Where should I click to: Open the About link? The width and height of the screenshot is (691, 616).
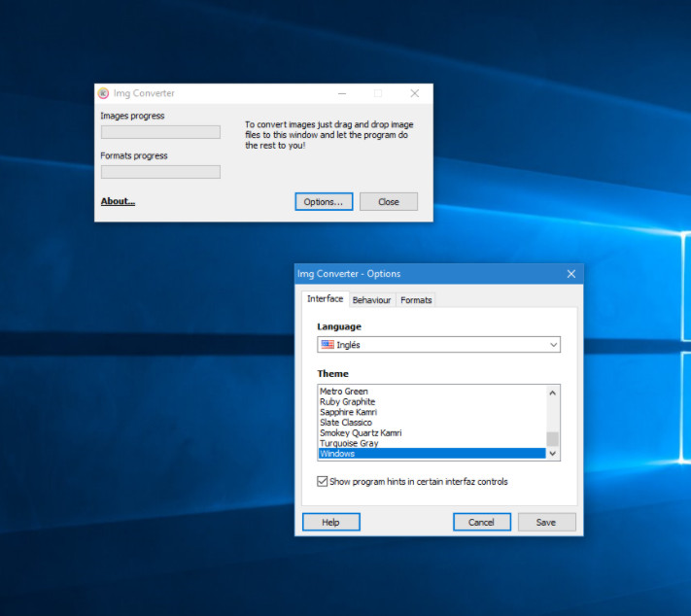[118, 201]
